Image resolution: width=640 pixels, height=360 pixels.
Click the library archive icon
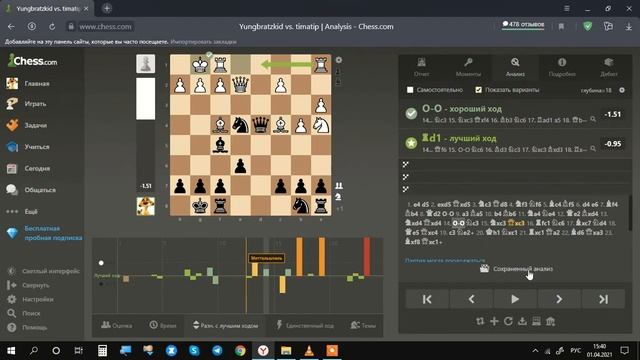550,322
